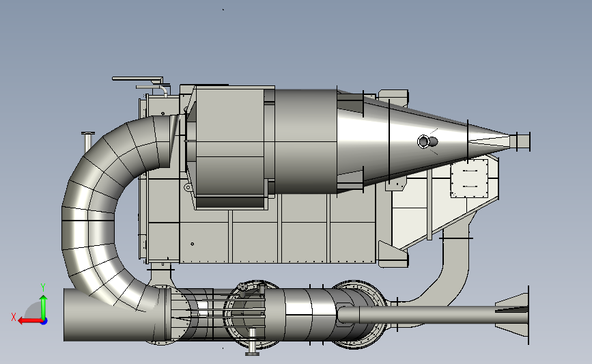Select the bolted rectangular access hatch
This screenshot has width=592, height=364.
tap(469, 178)
